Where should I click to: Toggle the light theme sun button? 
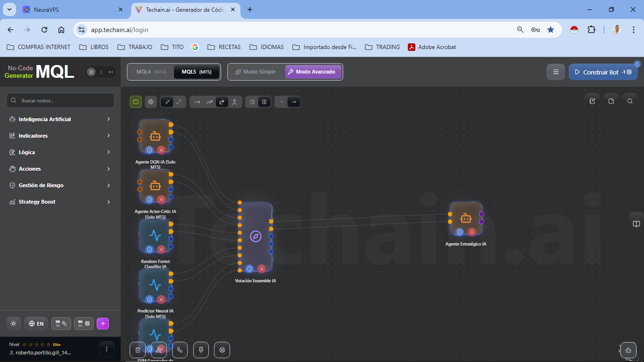tap(13, 324)
